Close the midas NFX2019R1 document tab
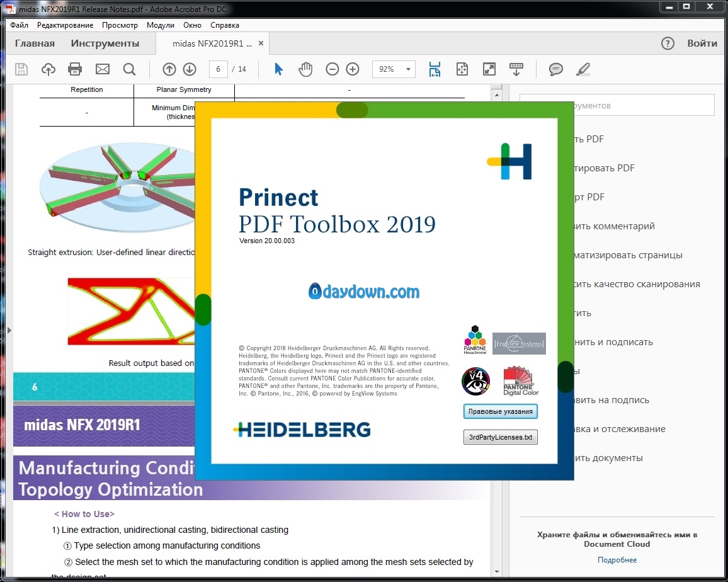Image resolution: width=728 pixels, height=582 pixels. tap(261, 43)
